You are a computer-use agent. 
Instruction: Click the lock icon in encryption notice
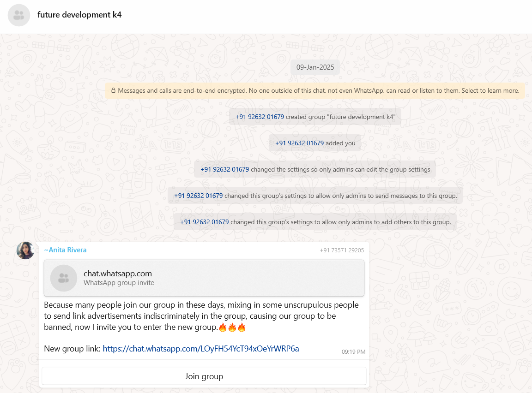[x=113, y=90]
